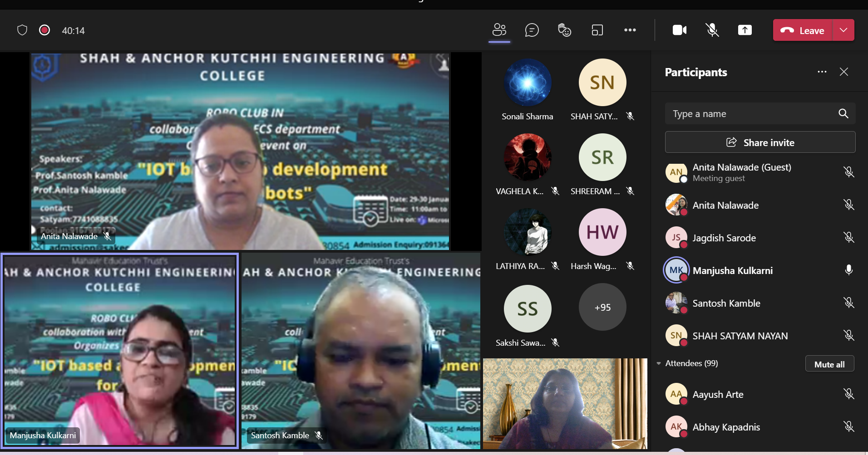
Task: Click the share content tray icon
Action: click(745, 30)
